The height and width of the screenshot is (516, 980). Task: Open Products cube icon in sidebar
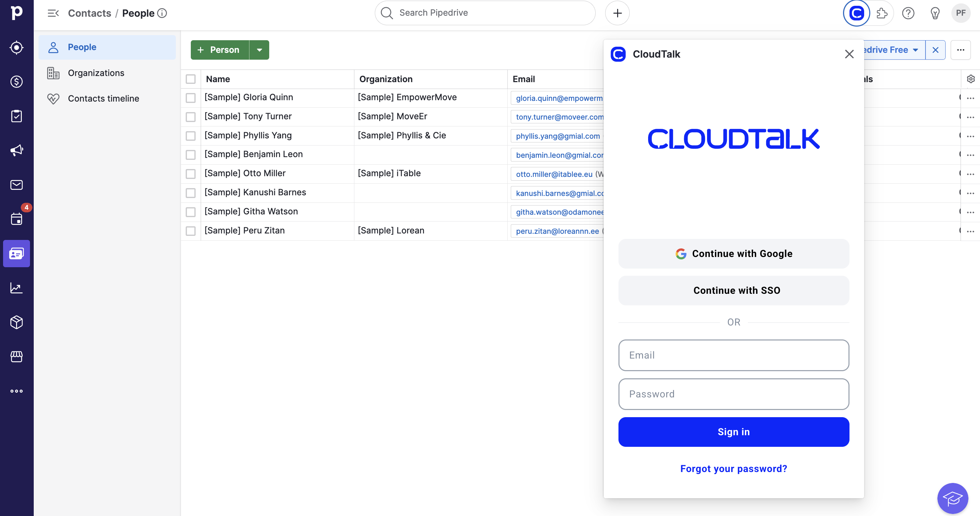(x=16, y=322)
